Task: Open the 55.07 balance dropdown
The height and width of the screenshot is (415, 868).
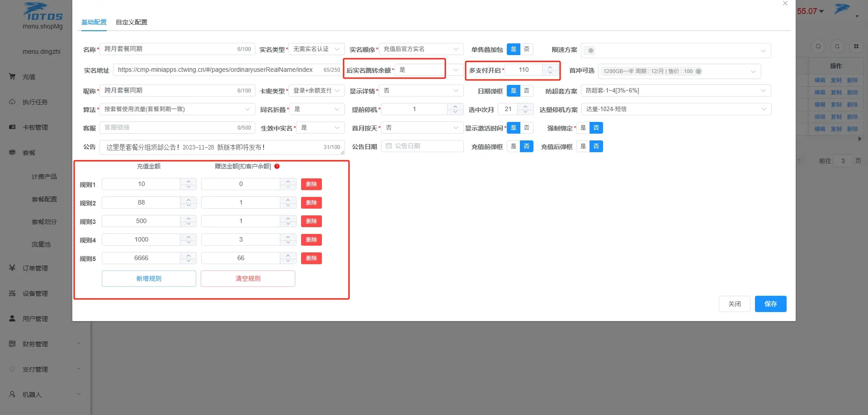Action: 810,11
